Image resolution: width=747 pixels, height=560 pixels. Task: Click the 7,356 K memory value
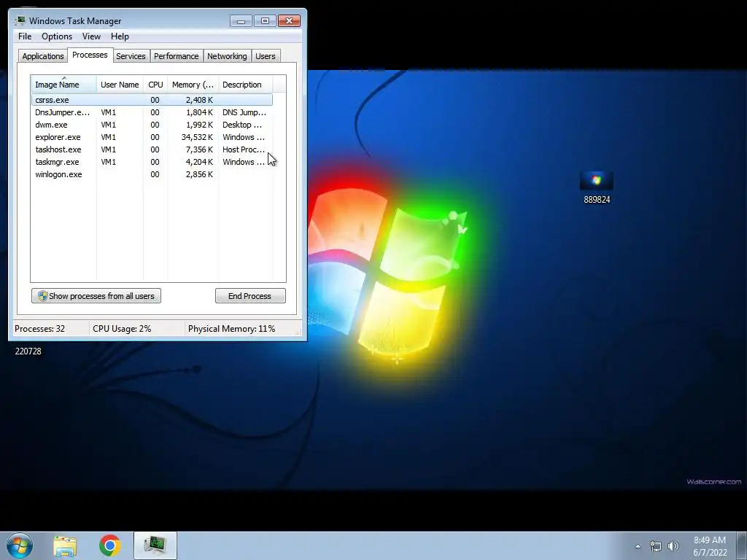[200, 149]
